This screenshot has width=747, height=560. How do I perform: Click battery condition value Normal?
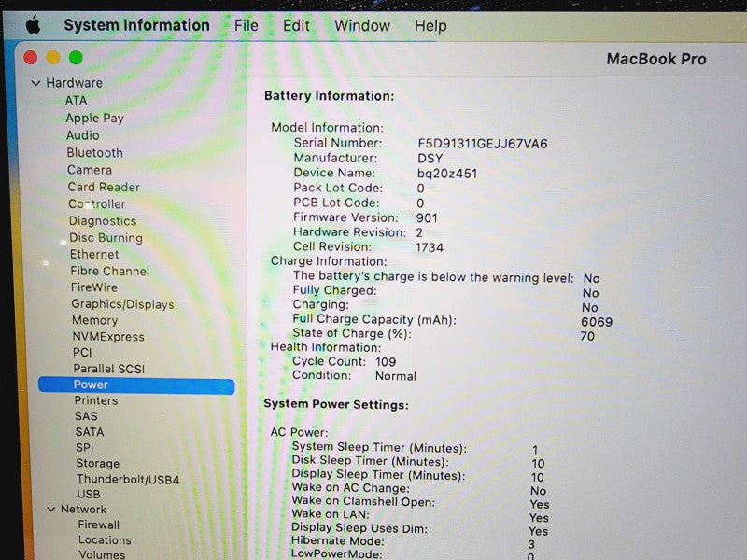coord(395,376)
